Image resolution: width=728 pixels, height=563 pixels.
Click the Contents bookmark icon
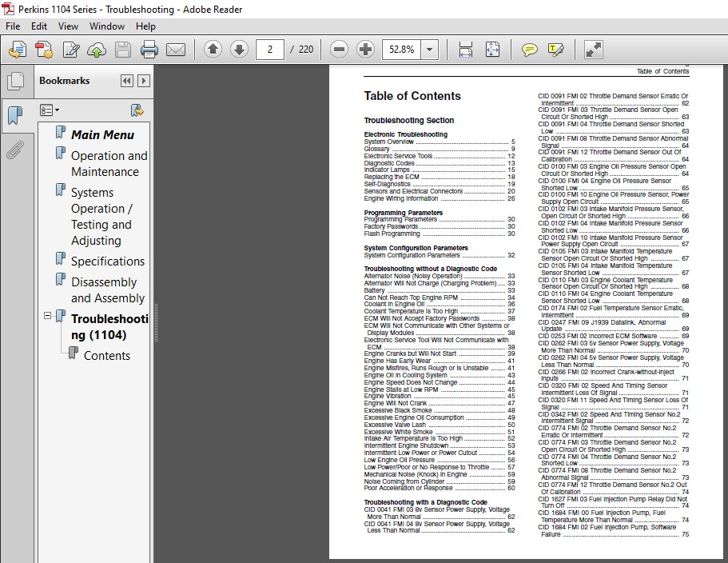pos(74,353)
